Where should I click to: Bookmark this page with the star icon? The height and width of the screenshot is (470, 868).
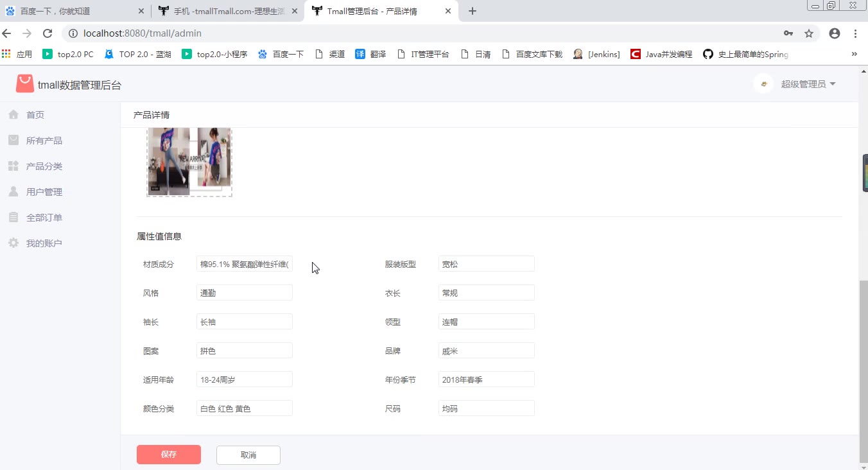809,33
